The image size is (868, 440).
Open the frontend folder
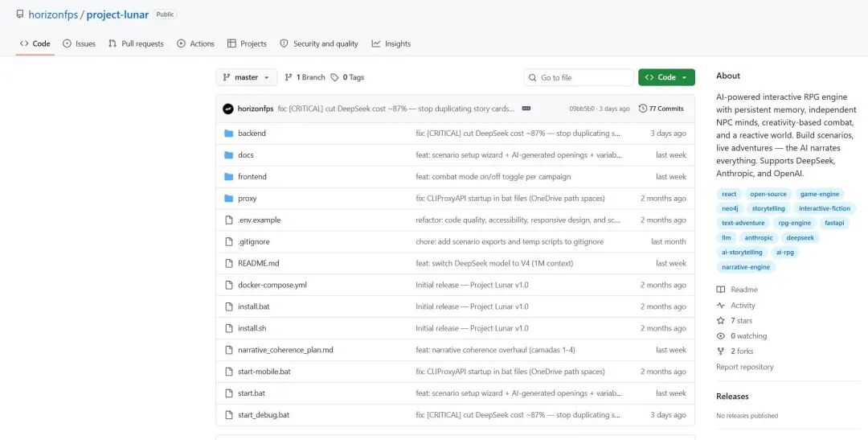click(252, 177)
